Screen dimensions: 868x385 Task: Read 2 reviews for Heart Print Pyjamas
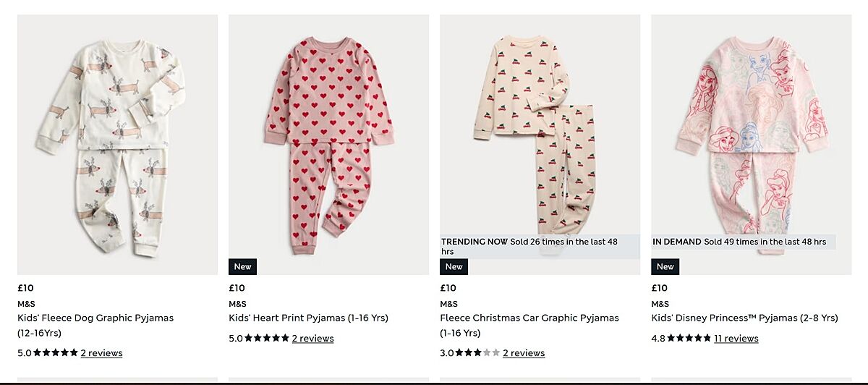(312, 338)
